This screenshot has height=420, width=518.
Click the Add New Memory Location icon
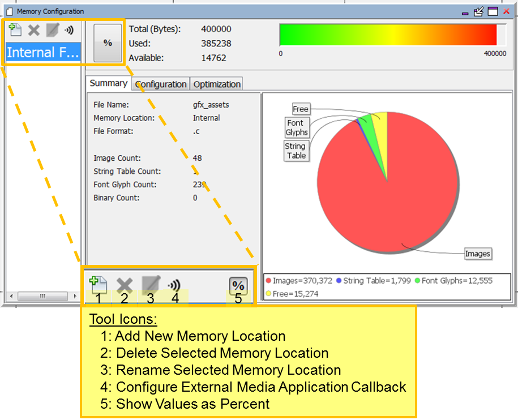[15, 29]
